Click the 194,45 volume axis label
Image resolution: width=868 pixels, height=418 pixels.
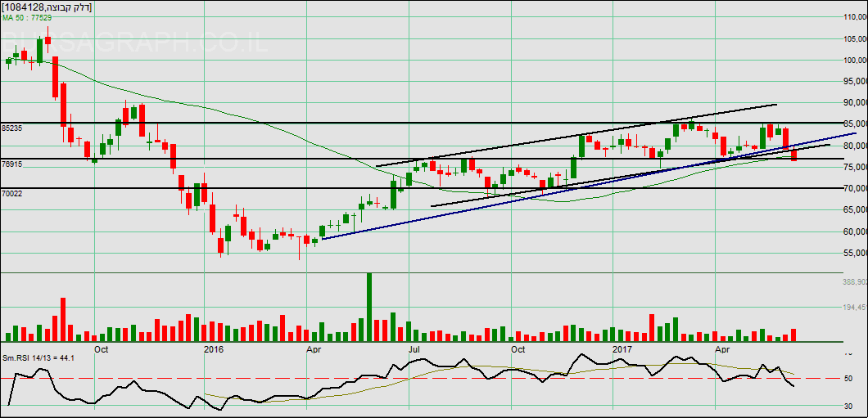(x=853, y=308)
